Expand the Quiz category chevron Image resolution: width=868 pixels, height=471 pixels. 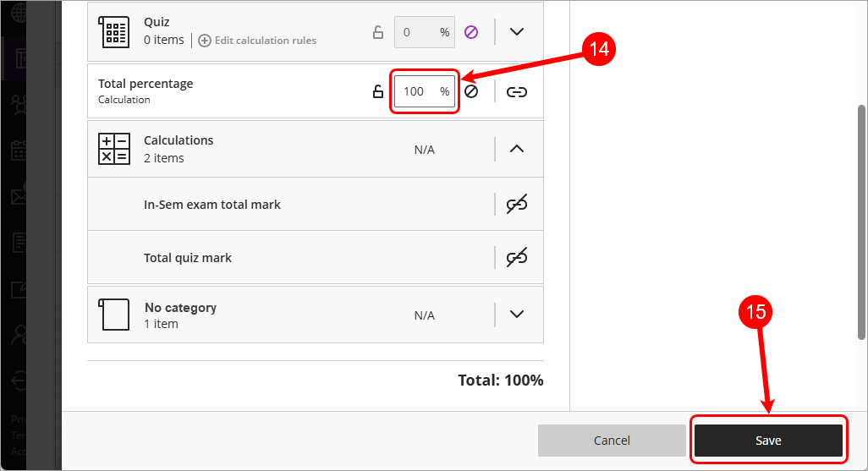coord(517,32)
